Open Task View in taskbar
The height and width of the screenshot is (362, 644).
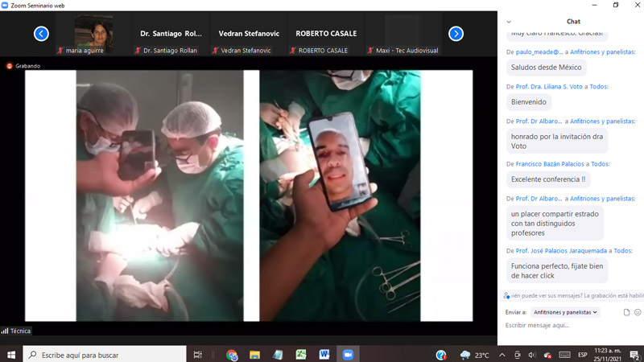coord(197,355)
